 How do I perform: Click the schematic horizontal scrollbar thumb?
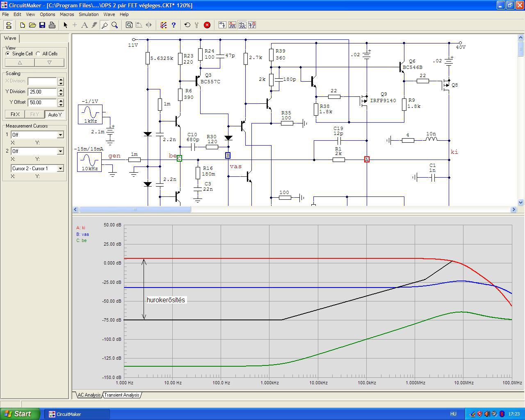[135, 210]
